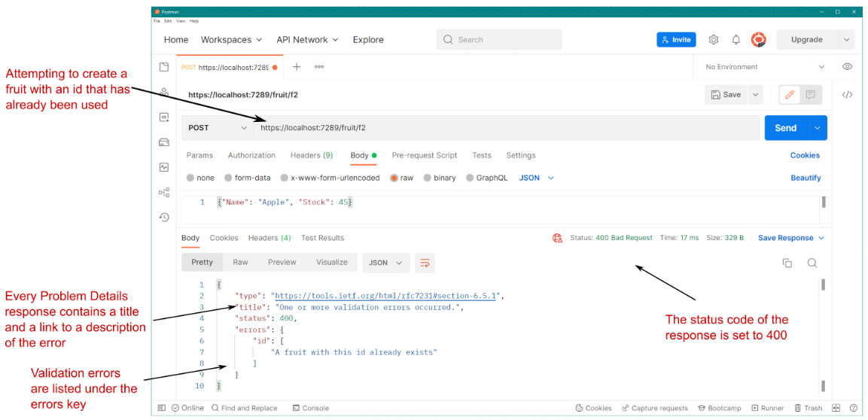Expand the API Network menu
868x420 pixels.
coord(307,40)
